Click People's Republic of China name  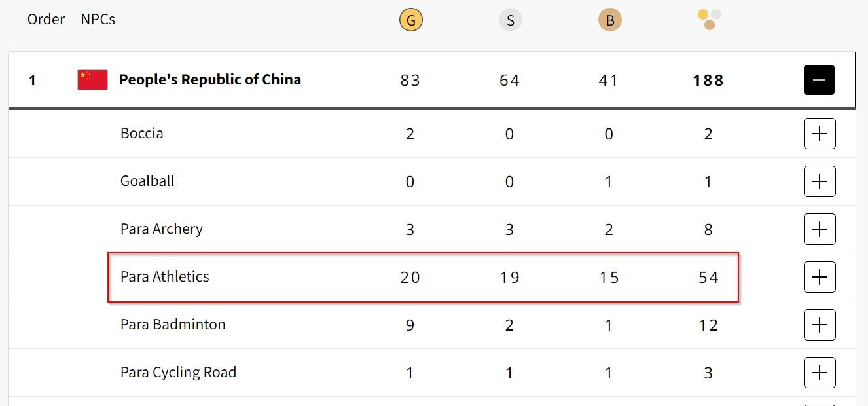(209, 80)
